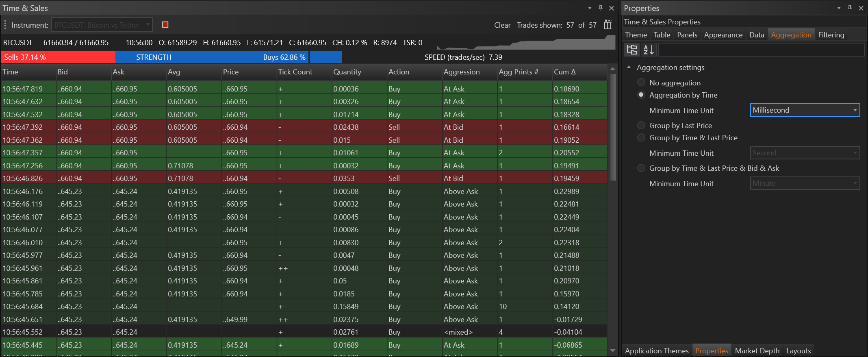Click the Sells percentage strength bar
This screenshot has height=357, width=868.
58,57
